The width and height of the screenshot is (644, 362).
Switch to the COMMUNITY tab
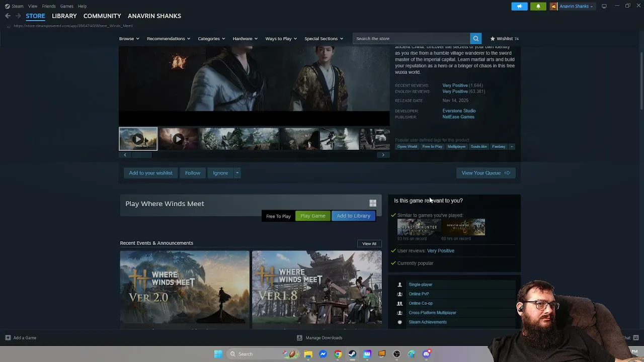[x=102, y=16]
